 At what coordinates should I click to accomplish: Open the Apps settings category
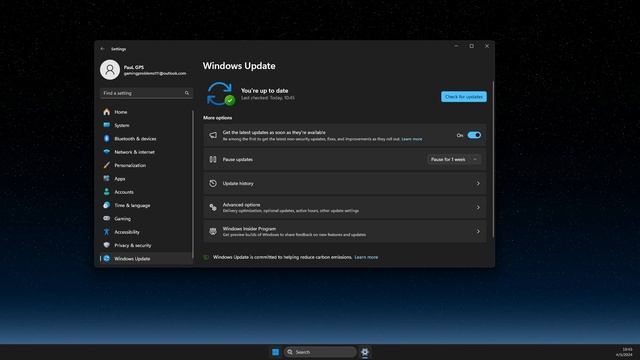click(146, 178)
